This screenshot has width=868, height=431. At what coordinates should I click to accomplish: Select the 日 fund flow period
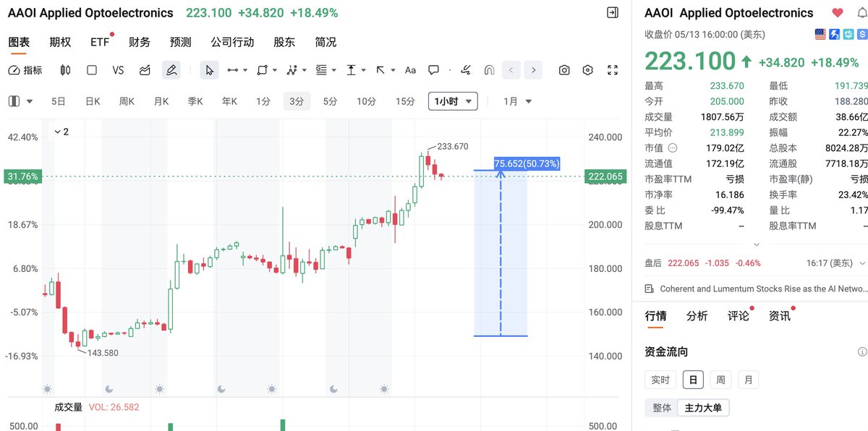click(x=693, y=380)
